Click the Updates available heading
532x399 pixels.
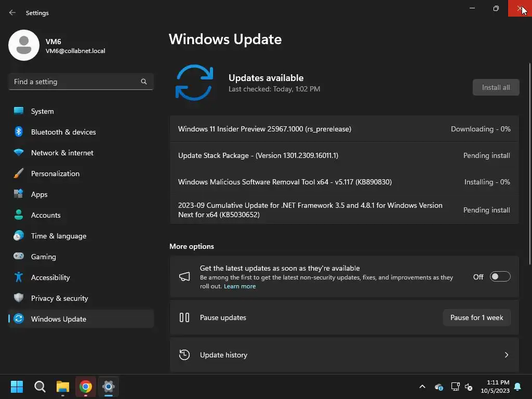(x=266, y=78)
